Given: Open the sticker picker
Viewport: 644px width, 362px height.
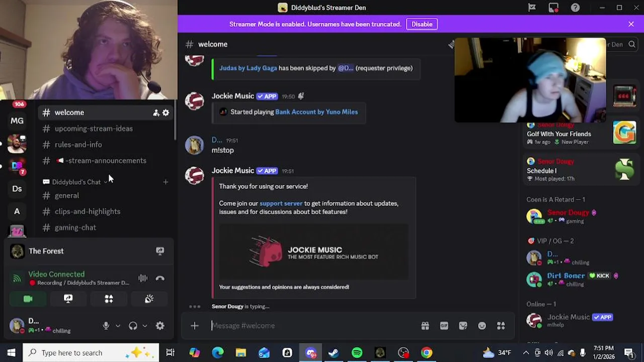Looking at the screenshot, I should click(x=463, y=326).
